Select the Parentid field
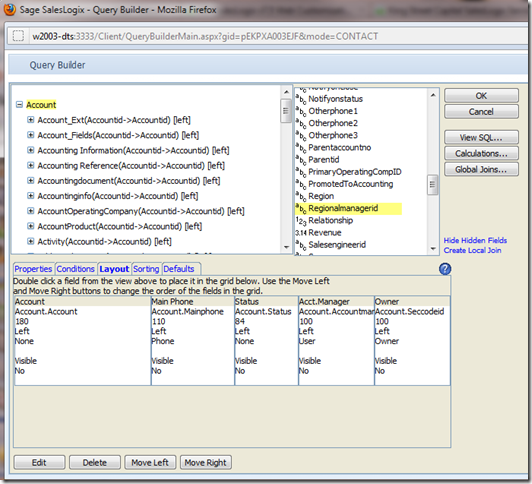The image size is (532, 484). pyautogui.click(x=324, y=160)
